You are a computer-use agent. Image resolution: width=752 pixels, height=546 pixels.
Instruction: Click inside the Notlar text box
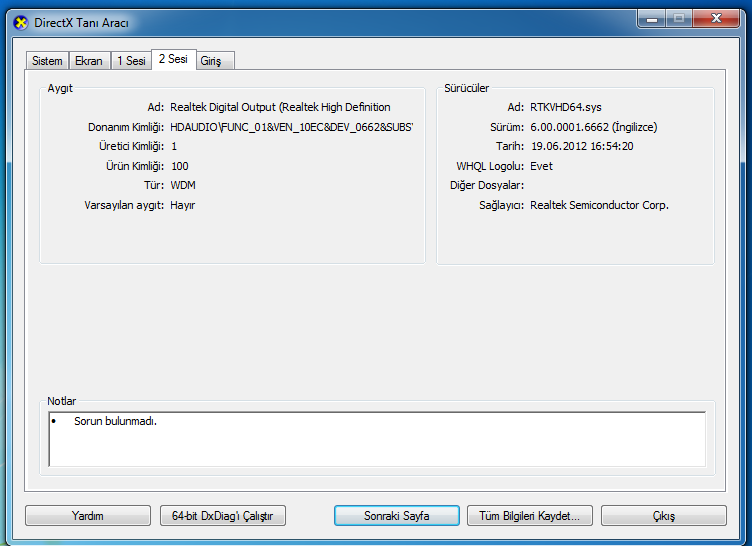pyautogui.click(x=376, y=439)
